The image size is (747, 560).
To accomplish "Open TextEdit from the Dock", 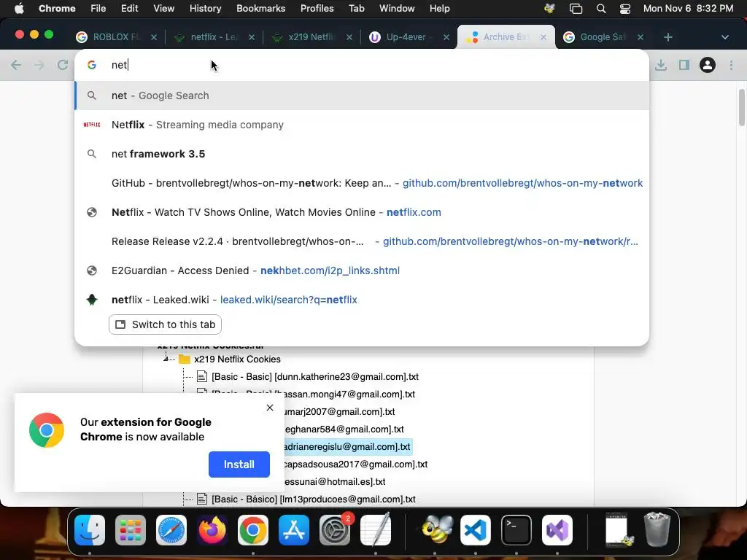I will point(376,530).
